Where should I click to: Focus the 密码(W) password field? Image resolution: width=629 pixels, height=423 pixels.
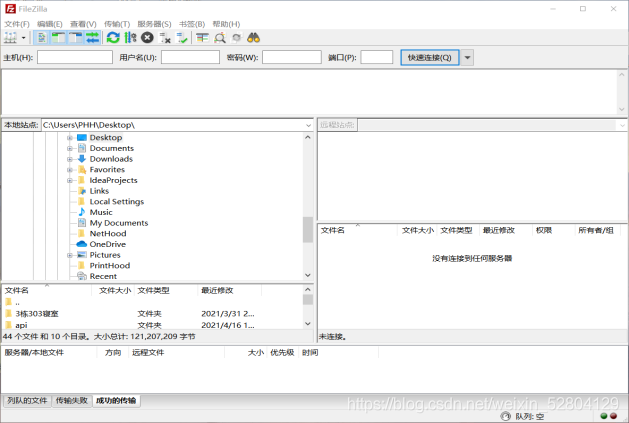tap(292, 57)
